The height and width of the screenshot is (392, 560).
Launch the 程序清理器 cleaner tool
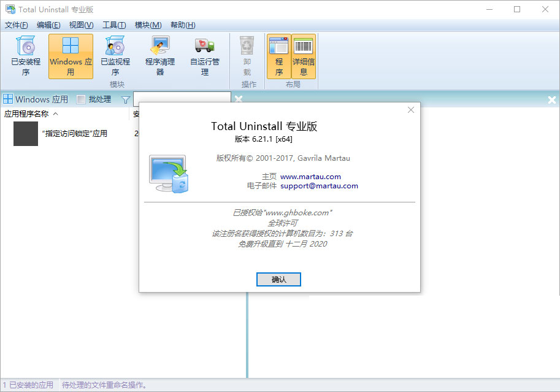point(160,56)
